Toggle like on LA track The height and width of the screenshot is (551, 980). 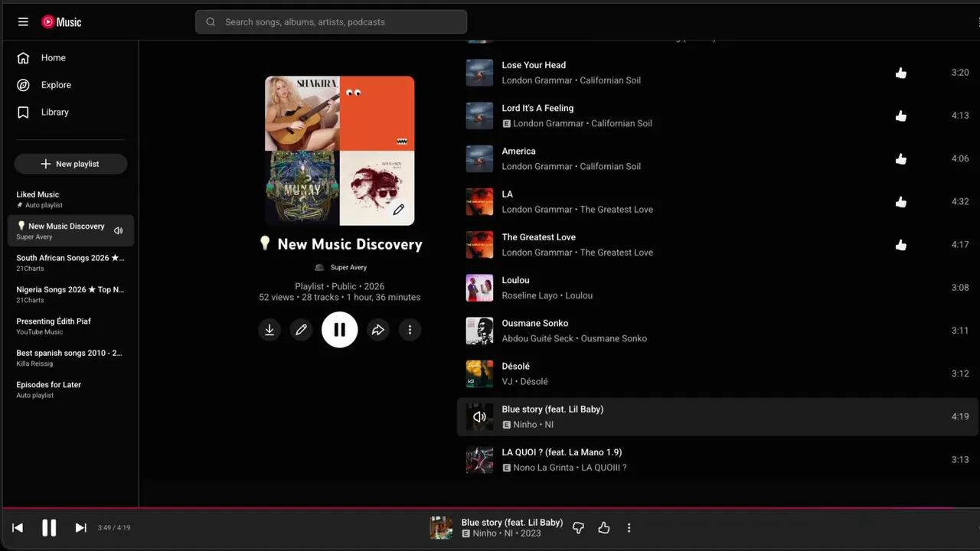[x=901, y=202]
